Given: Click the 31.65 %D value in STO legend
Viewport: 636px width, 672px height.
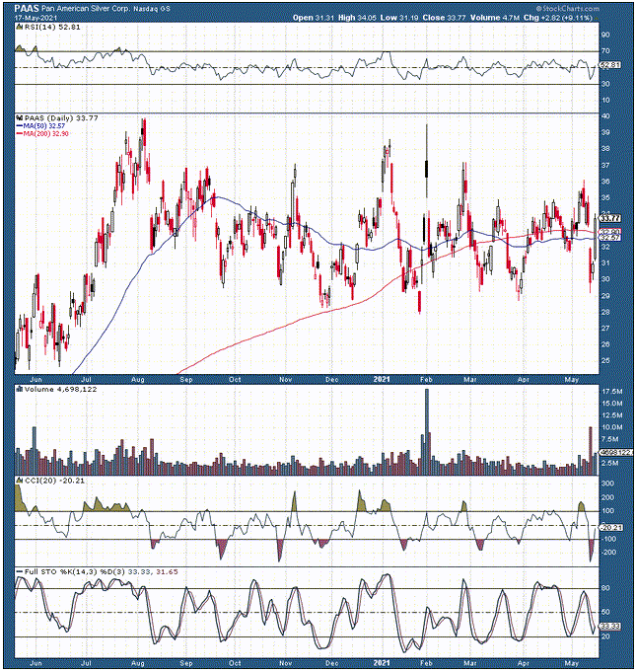Looking at the screenshot, I should 167,572.
